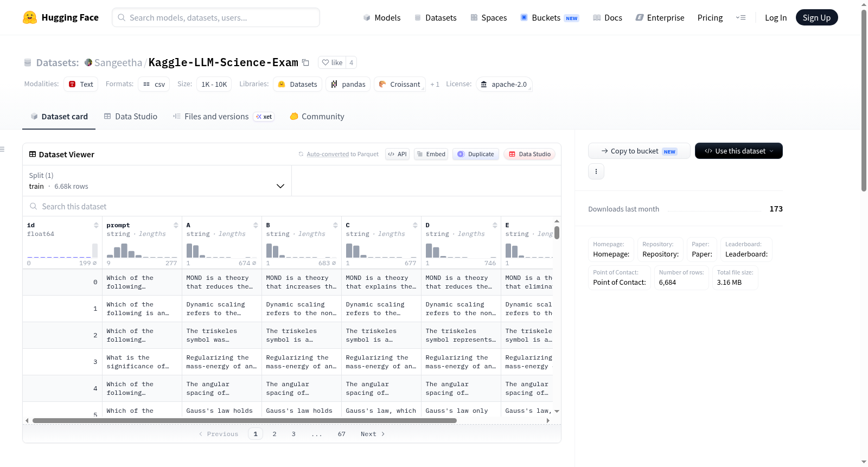Click the prompt lengths histogram
Viewport: 868px width, 467px height.
pyautogui.click(x=142, y=250)
